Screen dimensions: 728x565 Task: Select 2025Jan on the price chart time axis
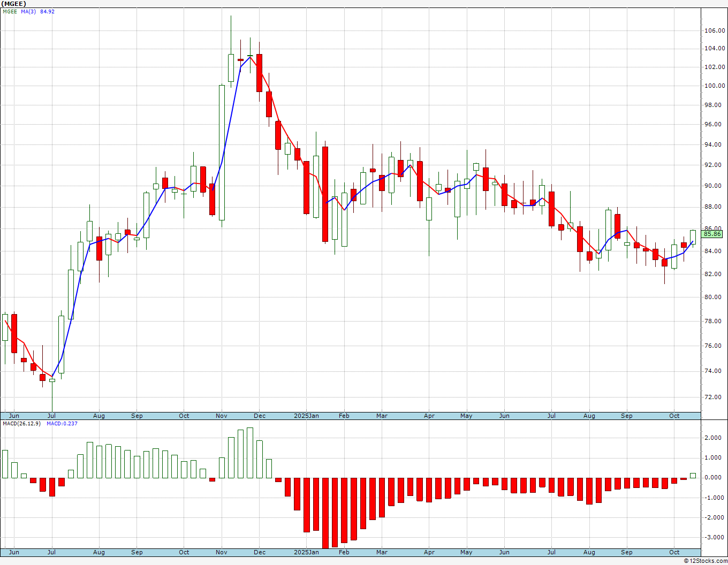tap(307, 416)
